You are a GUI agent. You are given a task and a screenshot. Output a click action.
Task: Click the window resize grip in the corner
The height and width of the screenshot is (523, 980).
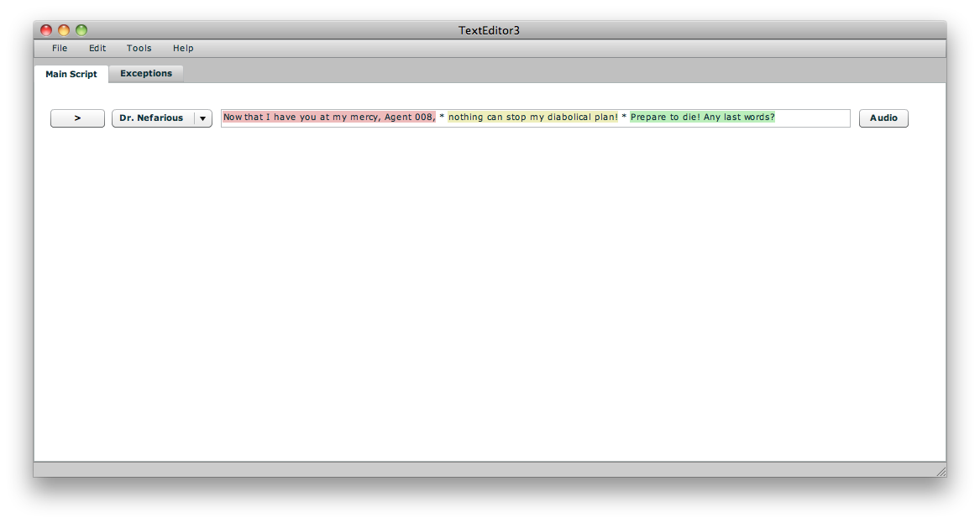(941, 472)
